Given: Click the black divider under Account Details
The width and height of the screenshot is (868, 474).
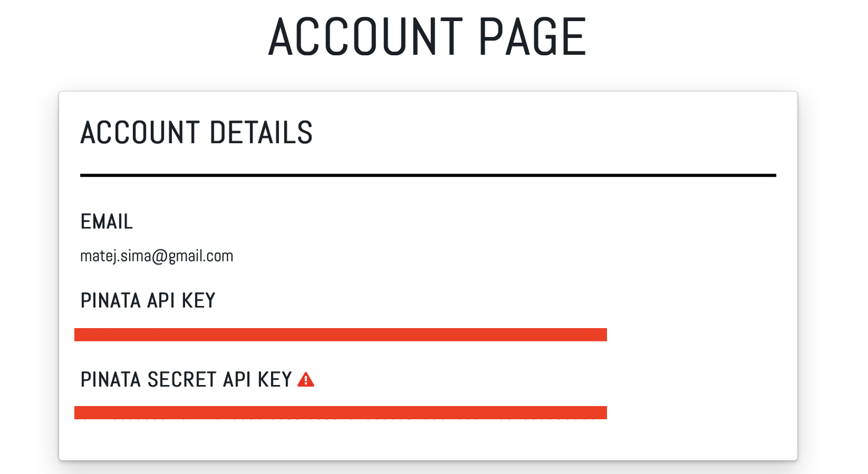Looking at the screenshot, I should tap(427, 175).
